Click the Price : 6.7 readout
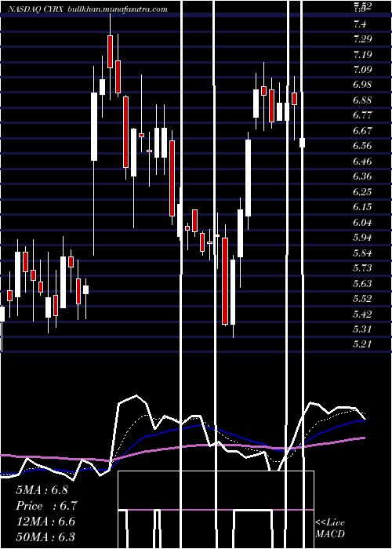The width and height of the screenshot is (392, 549). (x=46, y=506)
